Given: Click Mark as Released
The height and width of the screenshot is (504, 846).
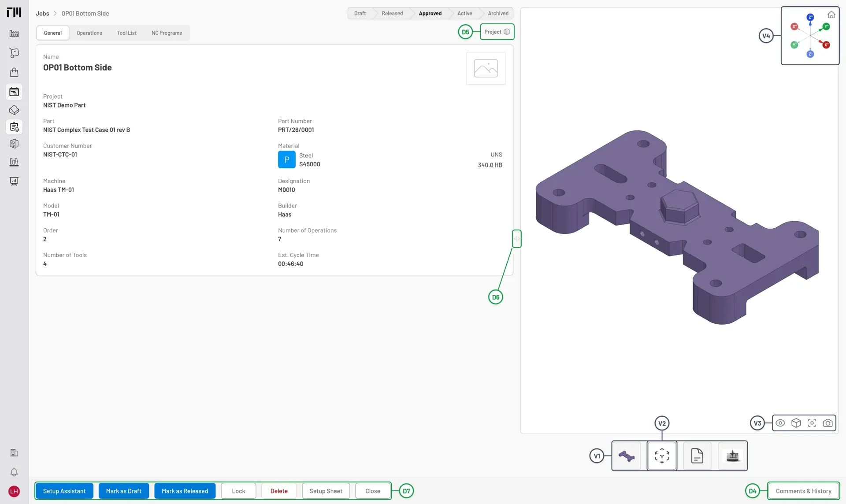Looking at the screenshot, I should 185,491.
